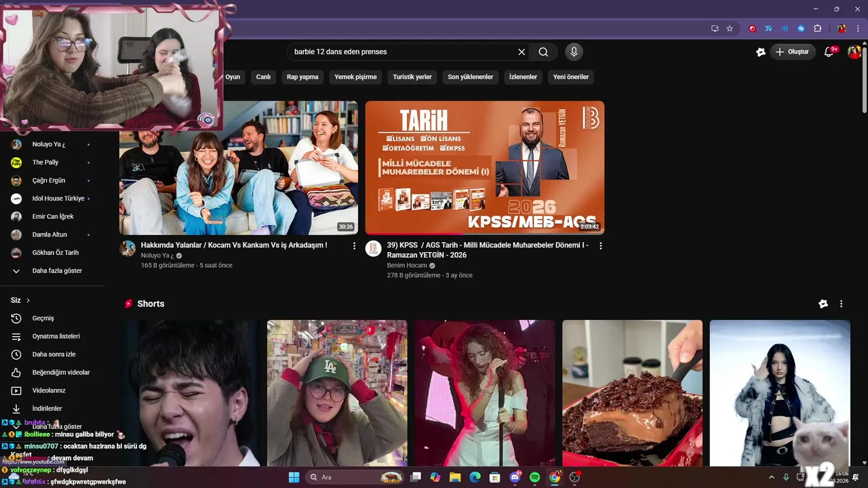The image size is (868, 488).
Task: Open File Explorer from the taskbar
Action: point(455,477)
